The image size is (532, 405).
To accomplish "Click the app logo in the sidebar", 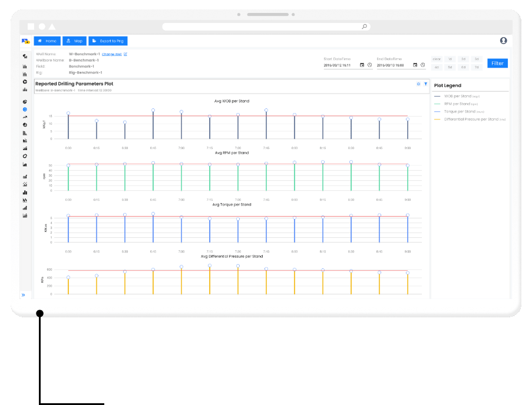I will tap(25, 41).
